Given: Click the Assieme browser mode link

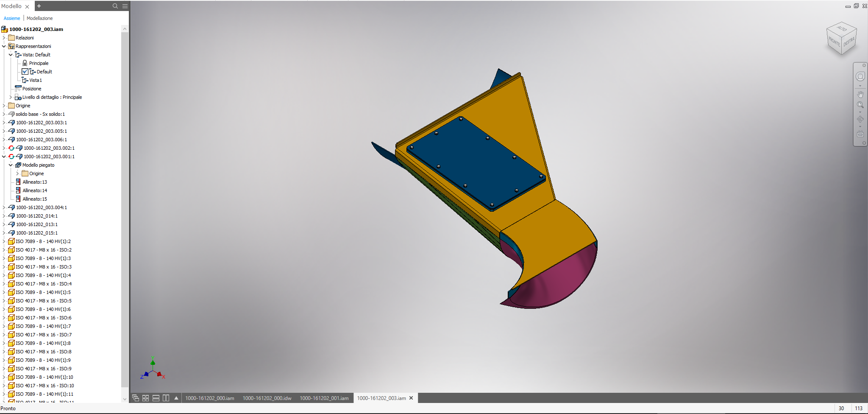Looking at the screenshot, I should click(x=12, y=18).
